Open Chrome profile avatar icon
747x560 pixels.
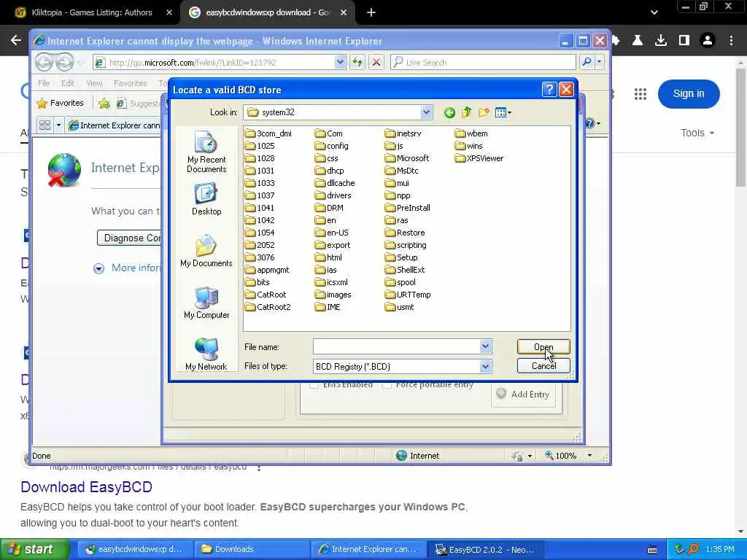click(x=708, y=41)
